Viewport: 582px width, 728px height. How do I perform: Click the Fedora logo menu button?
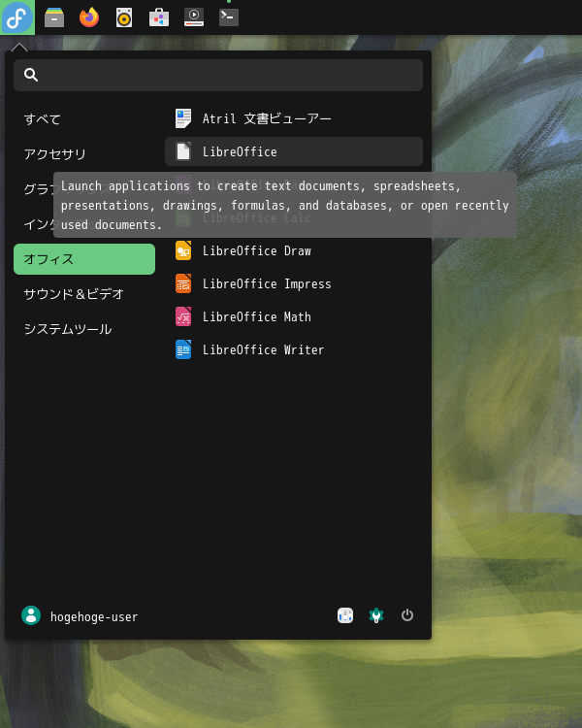[17, 17]
